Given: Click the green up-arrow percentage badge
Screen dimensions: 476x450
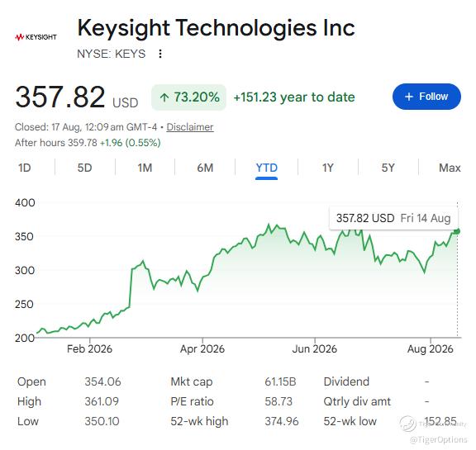Looking at the screenshot, I should 188,97.
